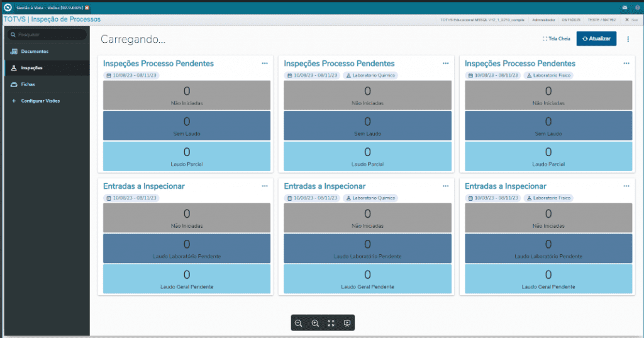Viewport: 644px width, 338px height.
Task: Open the mail envelope icon in header
Action: tap(624, 8)
